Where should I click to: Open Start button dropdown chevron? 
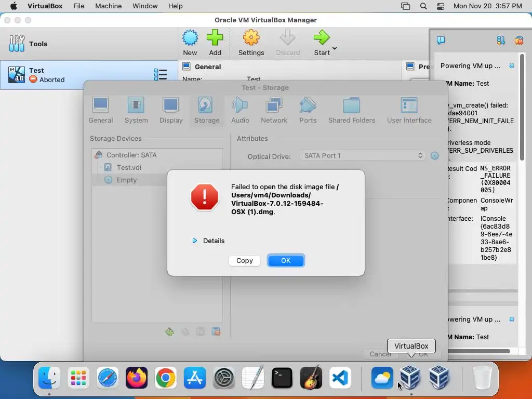click(x=335, y=48)
